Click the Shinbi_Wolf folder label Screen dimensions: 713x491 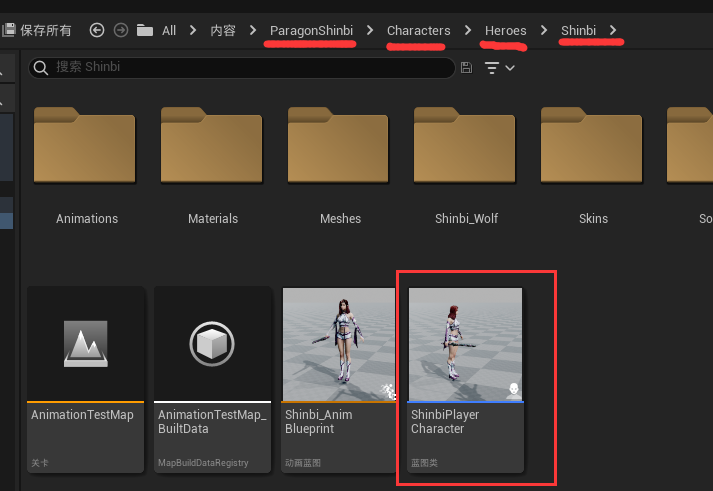(467, 219)
